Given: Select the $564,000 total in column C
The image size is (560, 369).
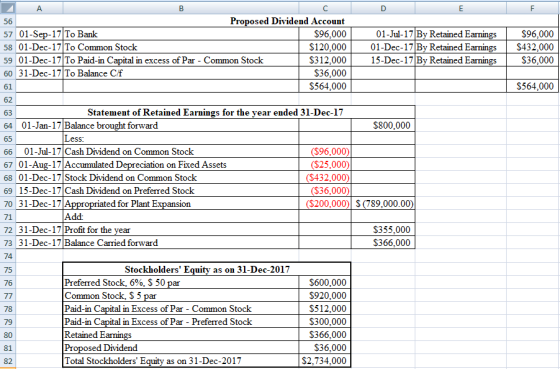Looking at the screenshot, I should click(325, 86).
